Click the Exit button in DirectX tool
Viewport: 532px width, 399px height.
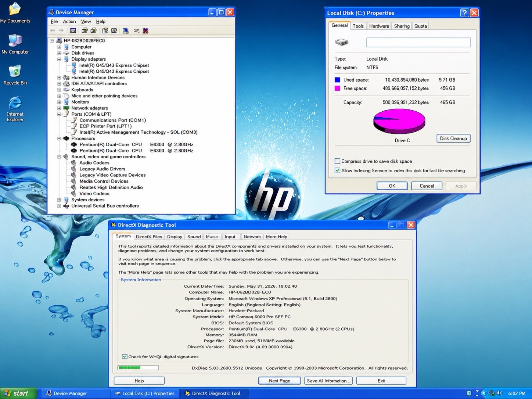(381, 381)
